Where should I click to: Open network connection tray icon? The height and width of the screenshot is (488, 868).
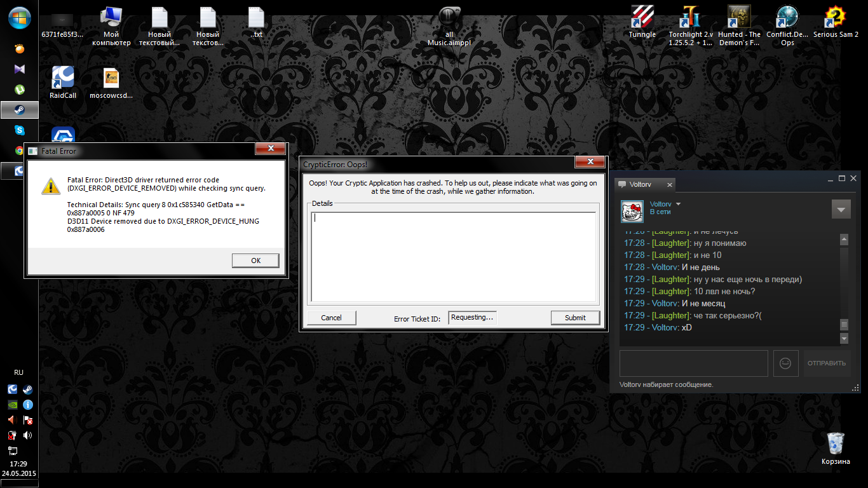point(12,451)
